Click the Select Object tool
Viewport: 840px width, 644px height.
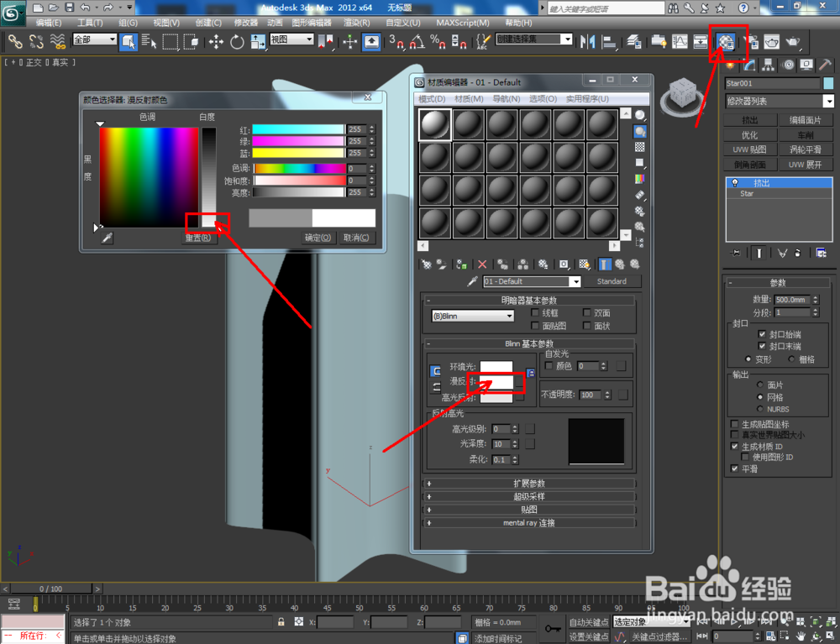(x=128, y=41)
